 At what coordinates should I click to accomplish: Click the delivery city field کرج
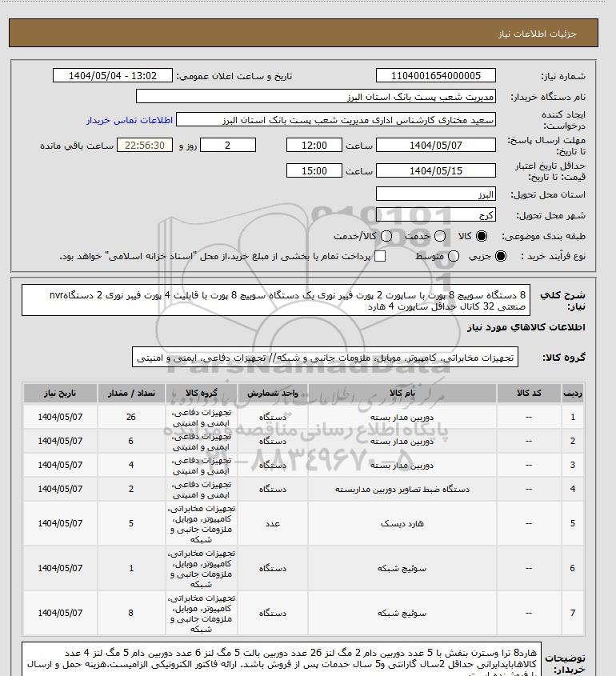(x=436, y=214)
